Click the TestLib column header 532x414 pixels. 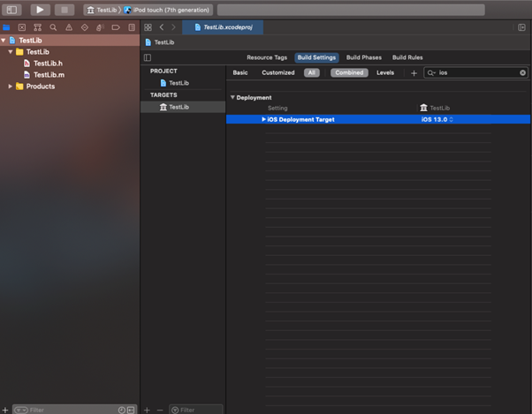point(435,108)
